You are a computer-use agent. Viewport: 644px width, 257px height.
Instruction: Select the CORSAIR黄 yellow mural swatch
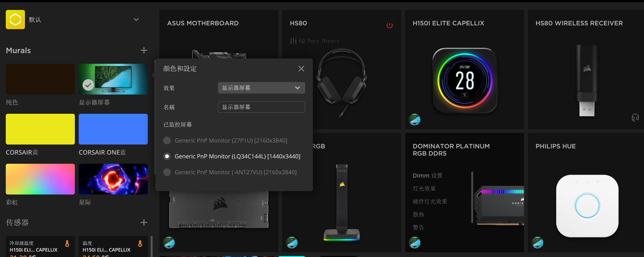(x=40, y=129)
